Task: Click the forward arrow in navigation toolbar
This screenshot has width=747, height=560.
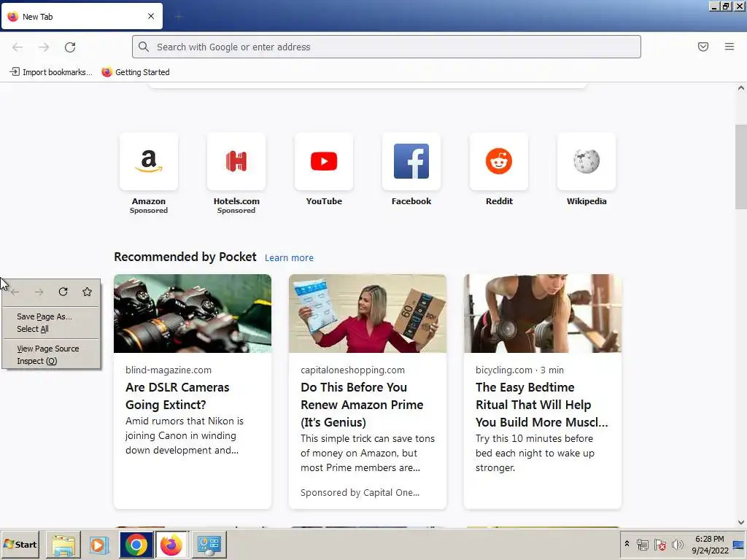Action: 44,47
